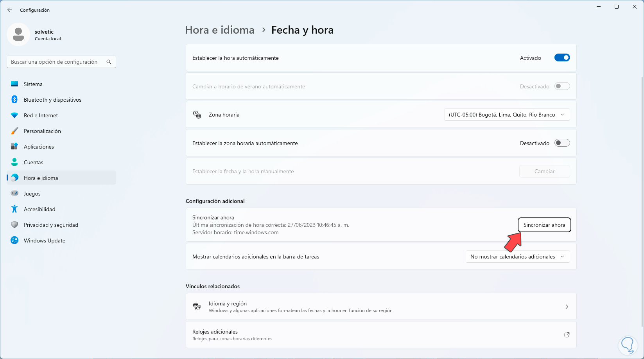Screen dimensions: 644x359
Task: Disable Establecer la hora automáticamente toggle
Action: (562, 58)
